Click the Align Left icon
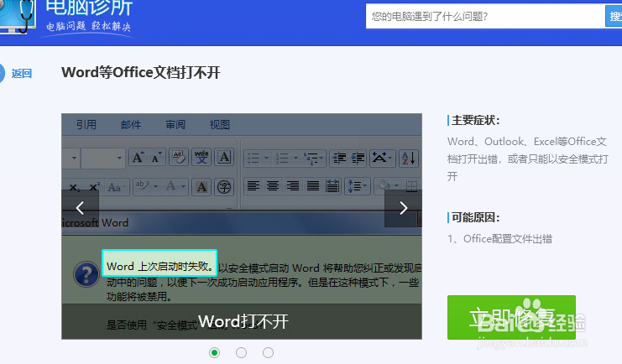 [254, 185]
